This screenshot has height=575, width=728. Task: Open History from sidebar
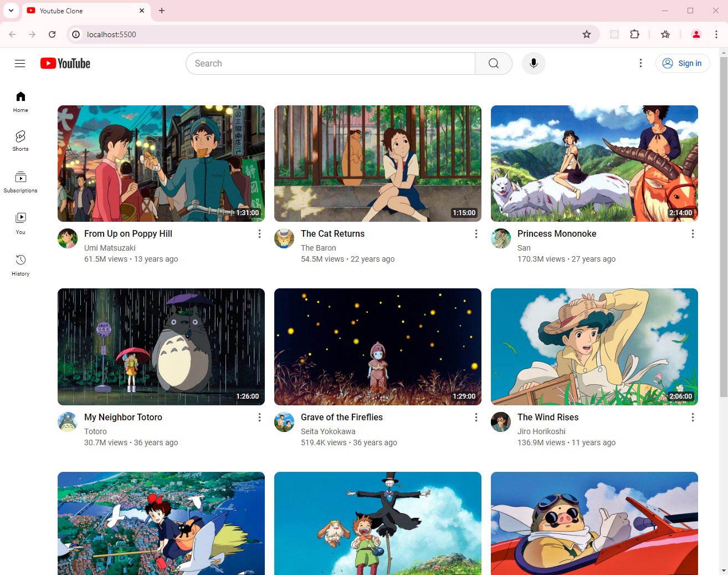20,265
